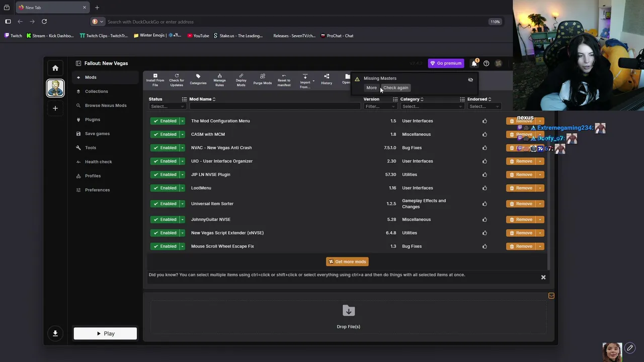This screenshot has width=644, height=362.
Task: Click the Get more mods button
Action: point(347,261)
